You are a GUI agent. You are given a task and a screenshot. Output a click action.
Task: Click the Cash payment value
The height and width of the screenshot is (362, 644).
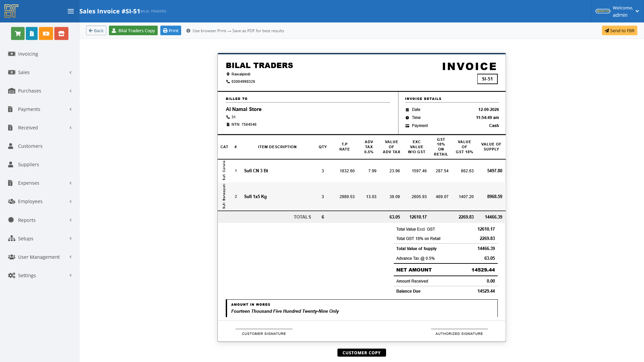coord(494,126)
